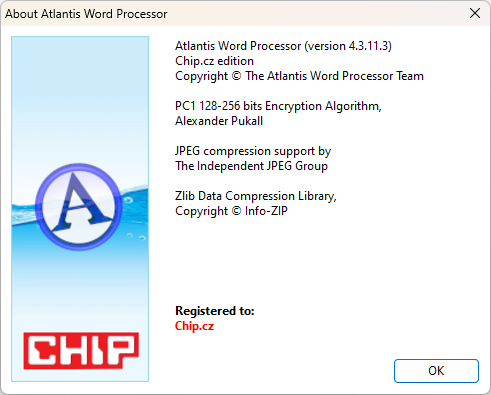This screenshot has width=491, height=395.
Task: Click the Atlantis Word Processor Team copyright
Action: pos(299,76)
